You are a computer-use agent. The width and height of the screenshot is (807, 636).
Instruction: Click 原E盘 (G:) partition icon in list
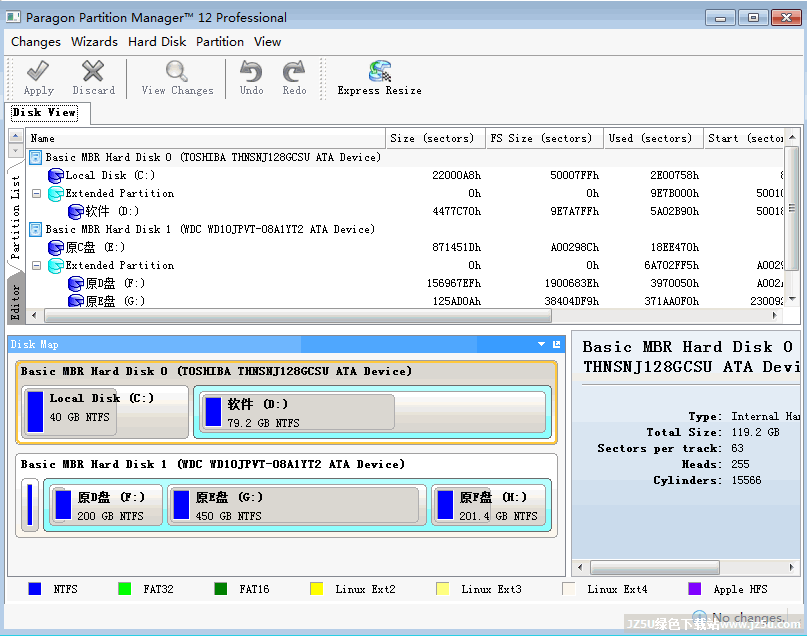tap(76, 301)
